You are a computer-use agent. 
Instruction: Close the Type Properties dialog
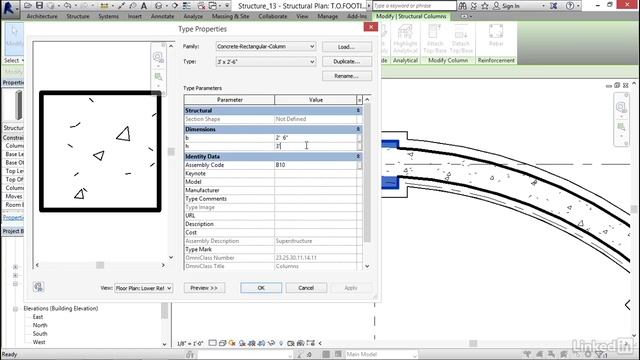pyautogui.click(x=371, y=27)
